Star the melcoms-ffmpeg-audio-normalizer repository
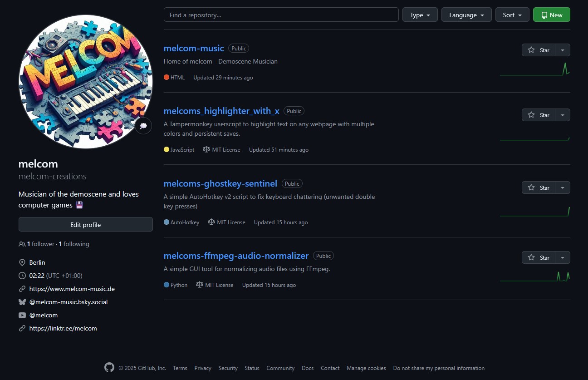Viewport: 588px width, 380px height. [539, 258]
